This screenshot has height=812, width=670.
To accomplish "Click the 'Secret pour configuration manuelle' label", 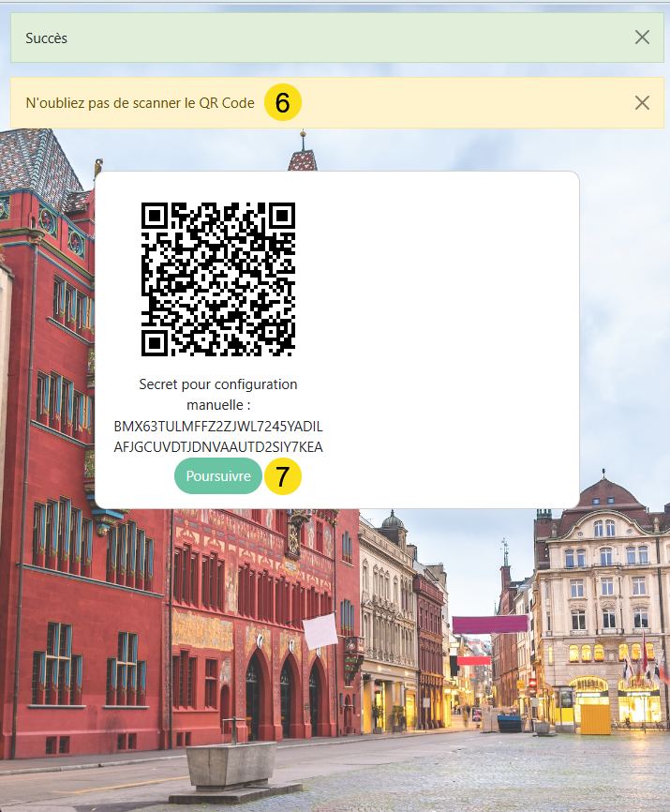I will 217,395.
